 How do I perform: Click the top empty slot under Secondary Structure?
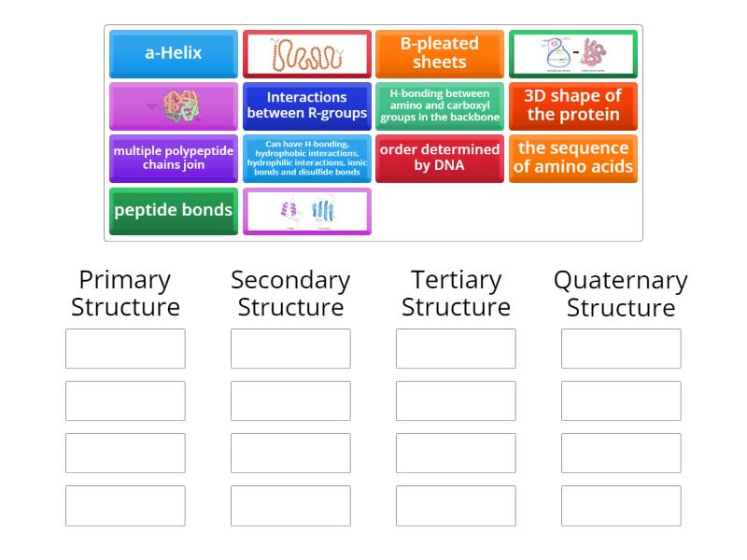(x=290, y=348)
